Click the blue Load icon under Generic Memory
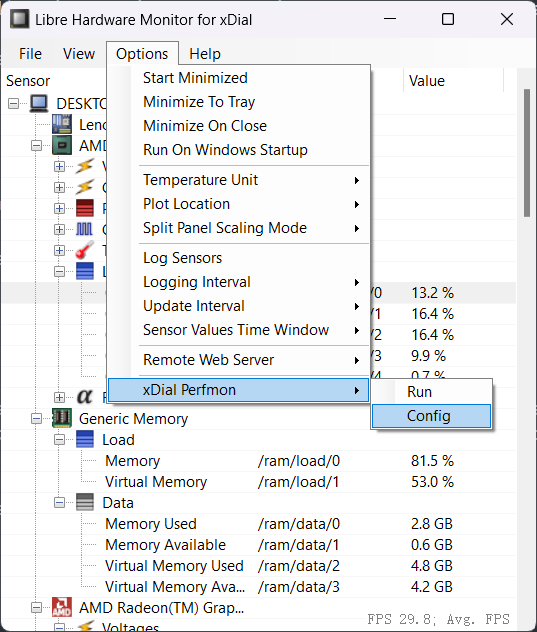 pos(85,439)
